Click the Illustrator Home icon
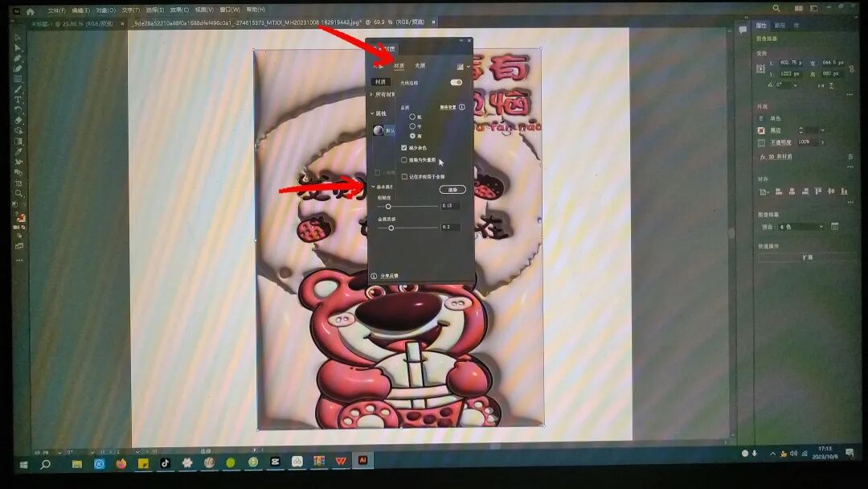This screenshot has width=868, height=489. pos(30,11)
